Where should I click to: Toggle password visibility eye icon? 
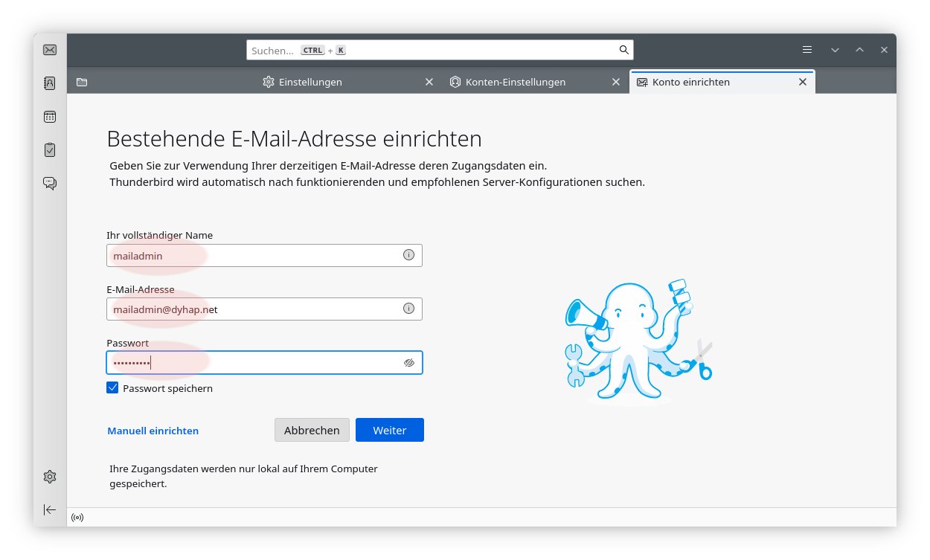[x=408, y=363]
